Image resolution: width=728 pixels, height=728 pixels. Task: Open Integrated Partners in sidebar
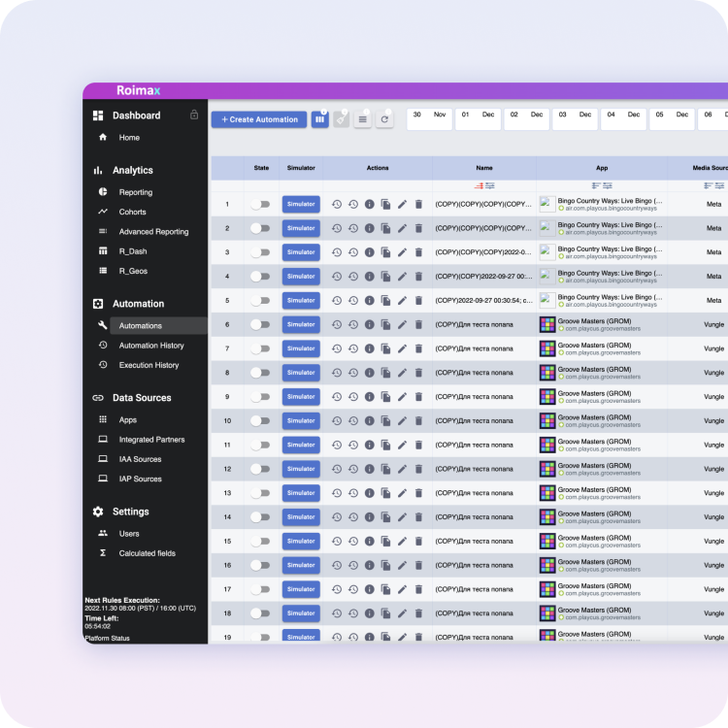pos(151,439)
